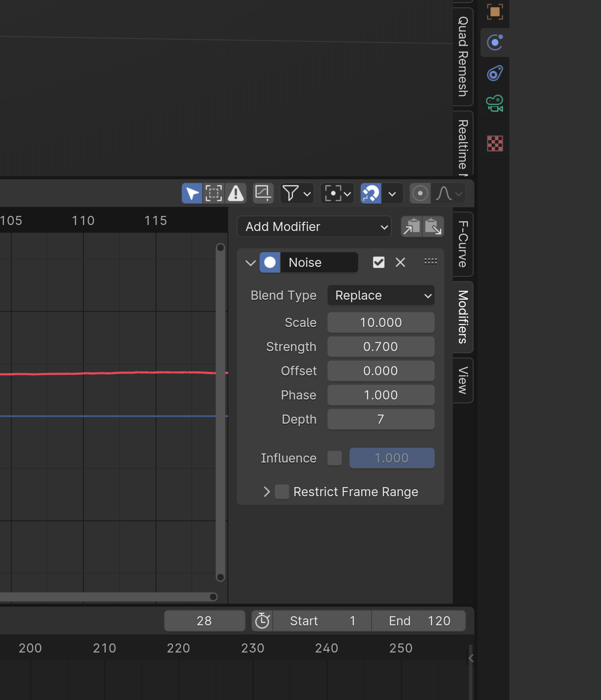
Task: Click the Depth value field 7
Action: [x=381, y=419]
